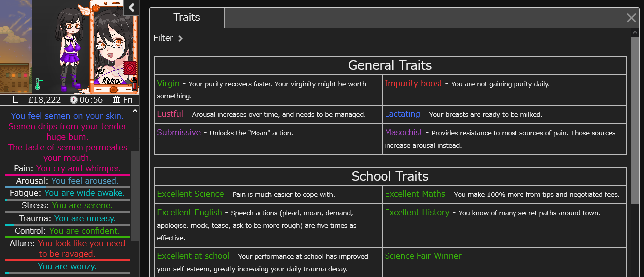Collapse the sidebar with the left arrow

pyautogui.click(x=131, y=7)
